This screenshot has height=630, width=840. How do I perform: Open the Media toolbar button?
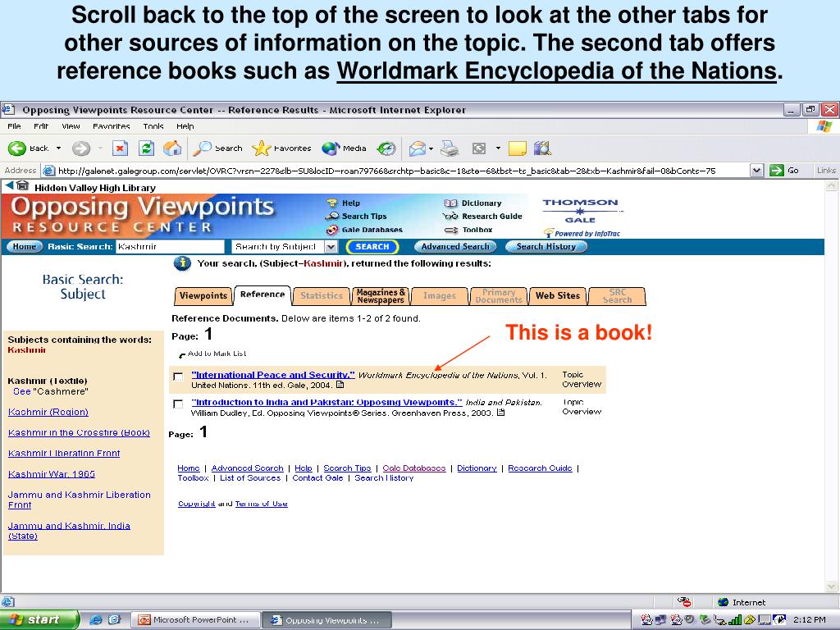(x=344, y=148)
